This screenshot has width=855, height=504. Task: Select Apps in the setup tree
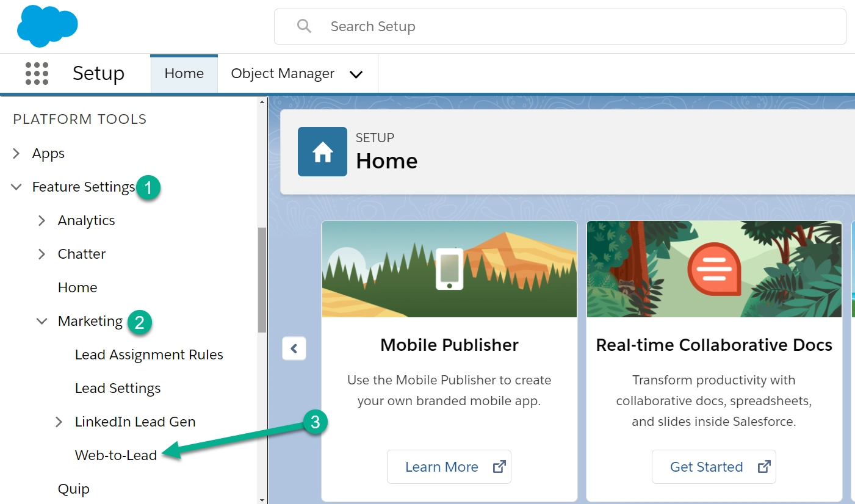[x=48, y=154]
